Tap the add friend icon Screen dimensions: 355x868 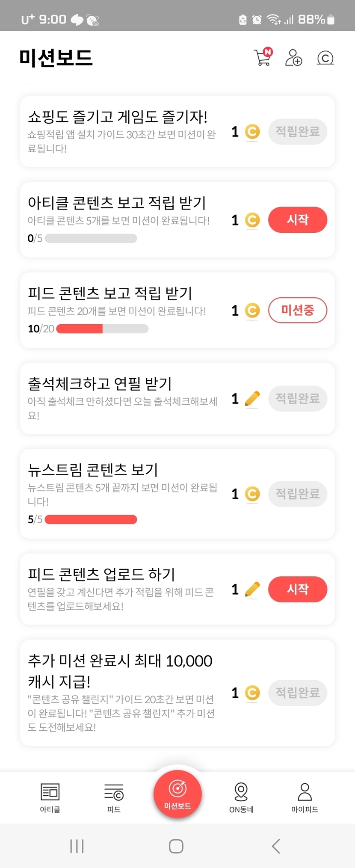point(293,58)
